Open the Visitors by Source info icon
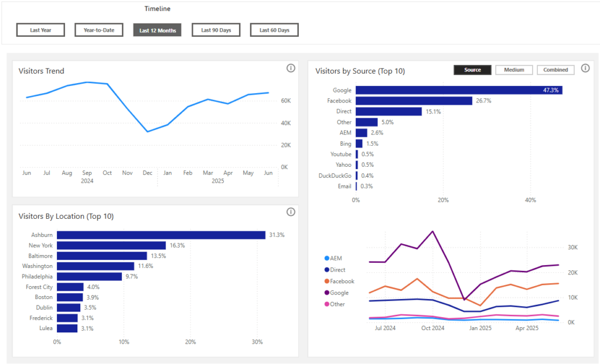The width and height of the screenshot is (600, 364). pyautogui.click(x=585, y=68)
